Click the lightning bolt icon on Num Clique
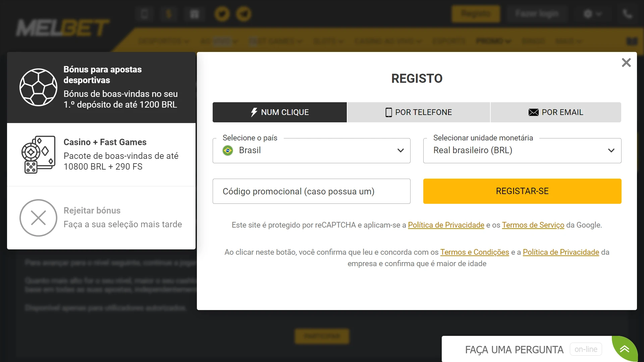This screenshot has height=362, width=644. tap(254, 112)
